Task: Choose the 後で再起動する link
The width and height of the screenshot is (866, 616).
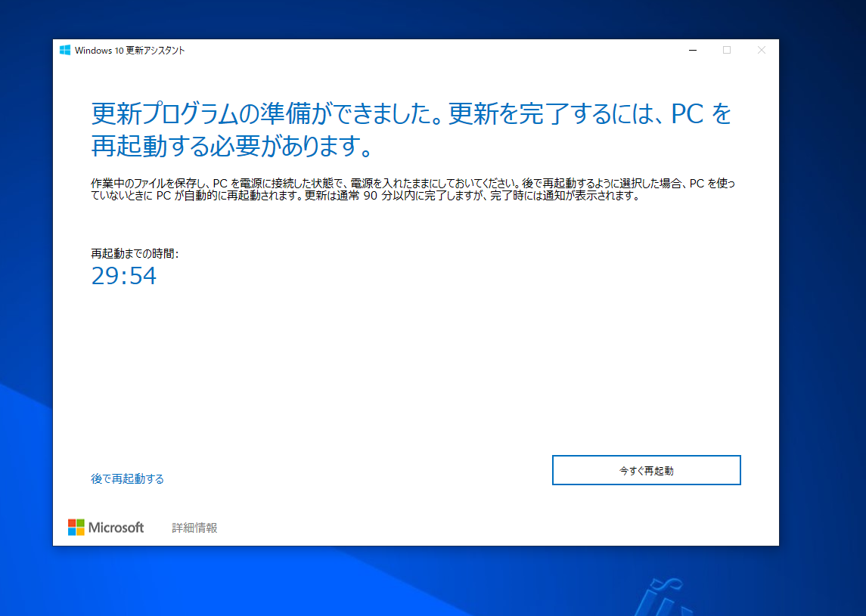Action: click(127, 478)
